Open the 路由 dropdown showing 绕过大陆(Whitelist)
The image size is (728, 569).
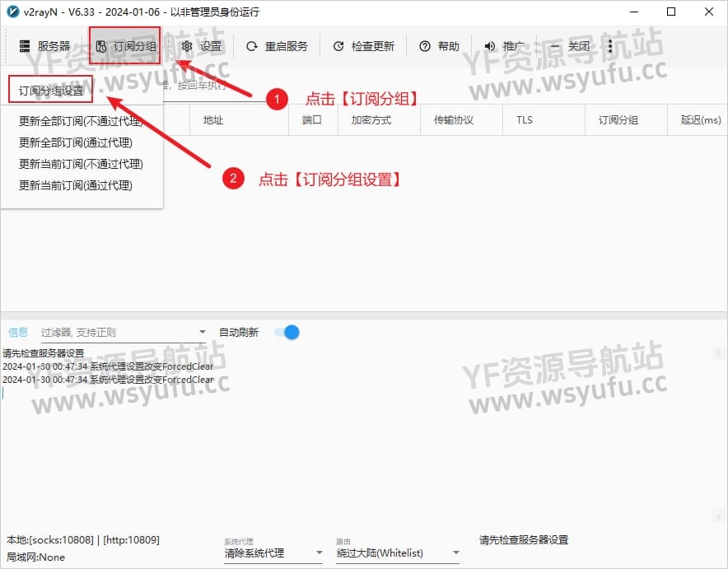coord(398,553)
